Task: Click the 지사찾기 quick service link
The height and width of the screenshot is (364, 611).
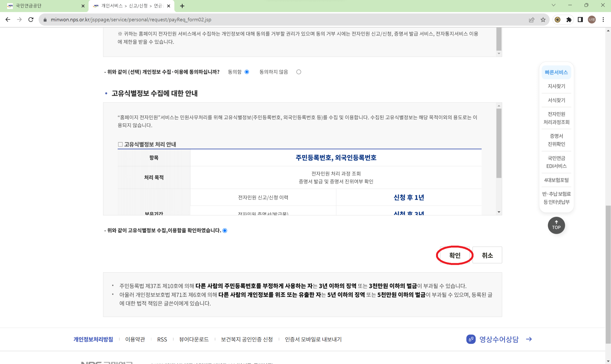Action: coord(556,86)
